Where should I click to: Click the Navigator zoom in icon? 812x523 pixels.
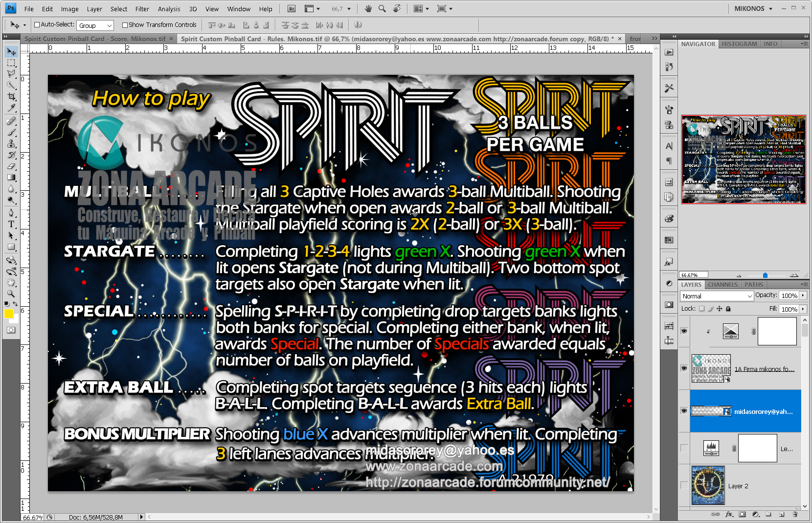794,275
